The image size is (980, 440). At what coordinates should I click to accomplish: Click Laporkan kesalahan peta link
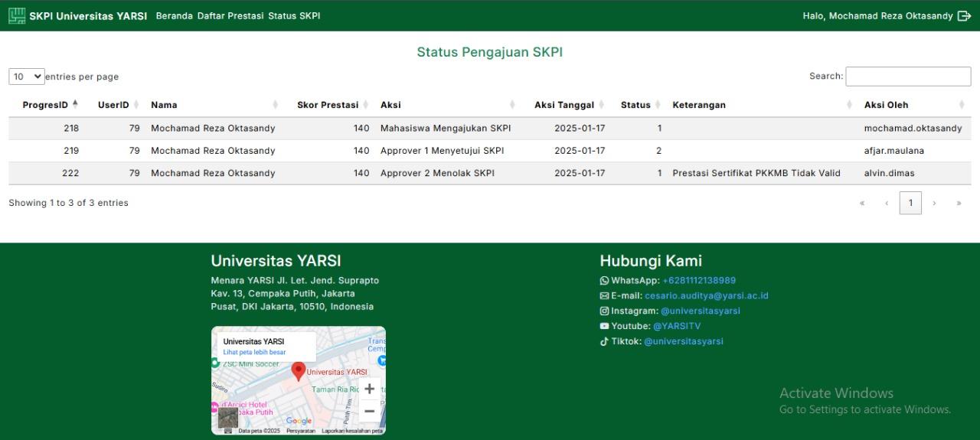click(x=352, y=431)
